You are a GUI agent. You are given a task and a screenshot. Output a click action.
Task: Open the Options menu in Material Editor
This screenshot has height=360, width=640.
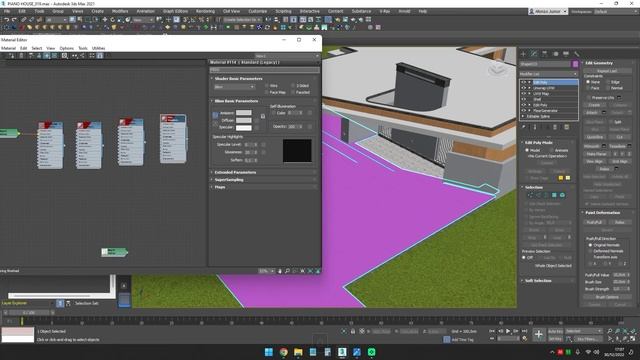tap(67, 48)
